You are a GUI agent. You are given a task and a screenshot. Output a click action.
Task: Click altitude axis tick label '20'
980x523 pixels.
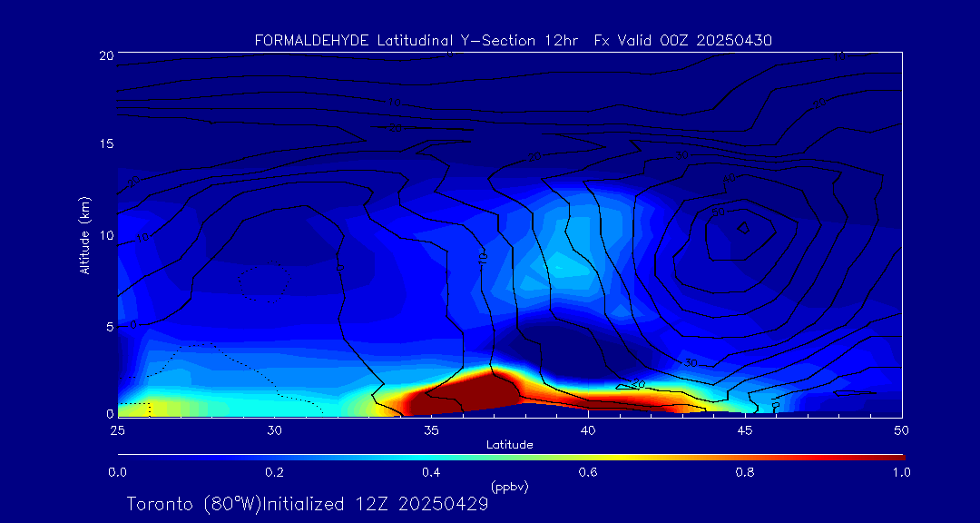coord(106,55)
